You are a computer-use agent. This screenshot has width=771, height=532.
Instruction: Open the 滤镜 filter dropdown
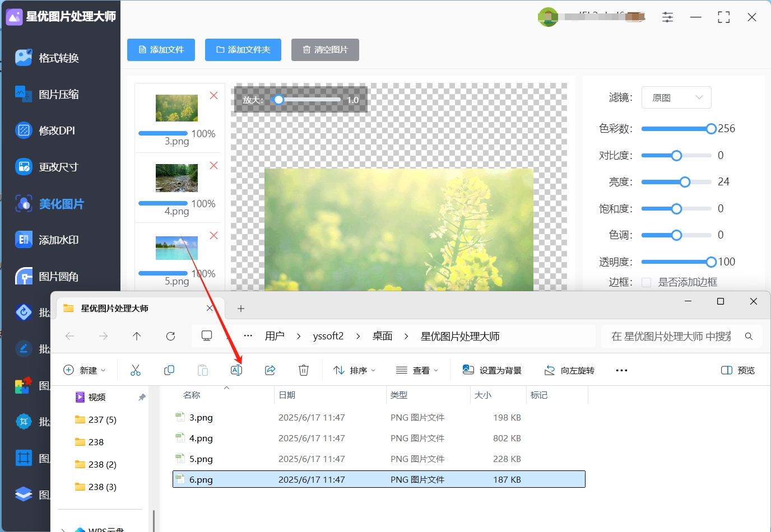[x=676, y=97]
